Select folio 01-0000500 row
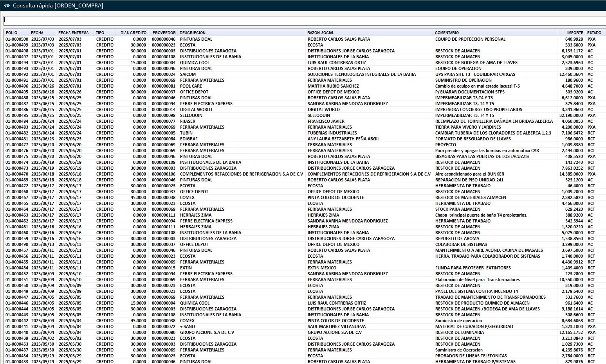This screenshot has height=364, width=606. click(305, 39)
